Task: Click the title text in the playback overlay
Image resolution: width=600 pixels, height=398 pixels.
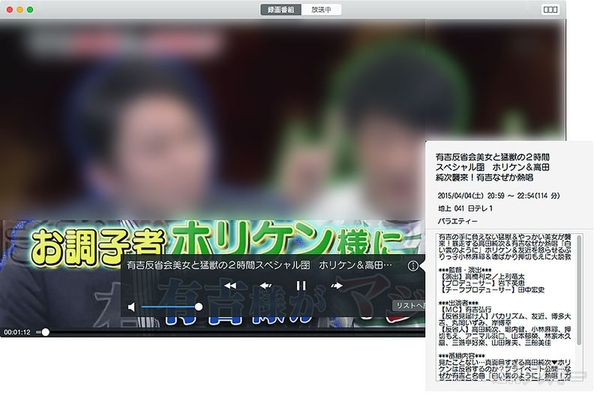Action: pyautogui.click(x=259, y=265)
